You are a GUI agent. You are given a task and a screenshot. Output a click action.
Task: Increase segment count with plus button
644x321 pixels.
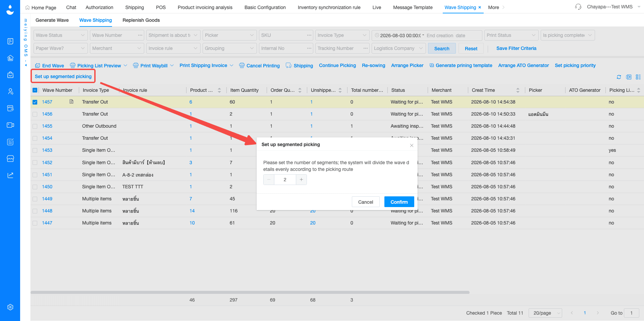[x=302, y=180]
